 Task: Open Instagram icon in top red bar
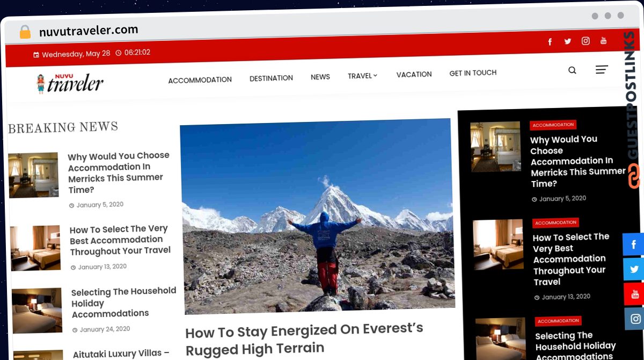point(586,41)
